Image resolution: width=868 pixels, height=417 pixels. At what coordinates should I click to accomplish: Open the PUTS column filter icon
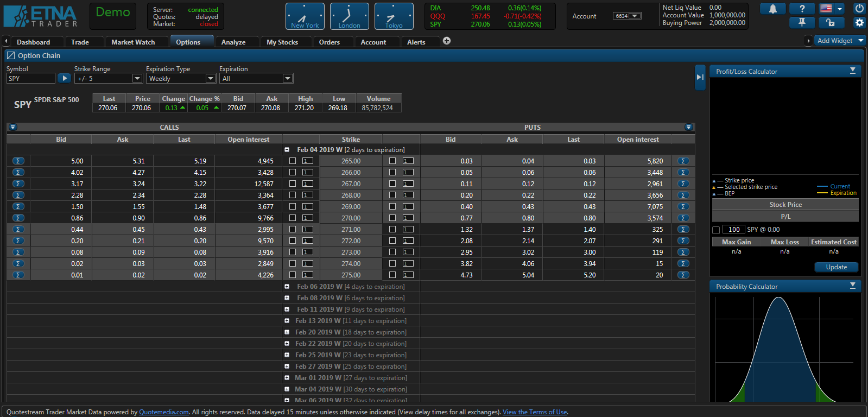[x=689, y=127]
